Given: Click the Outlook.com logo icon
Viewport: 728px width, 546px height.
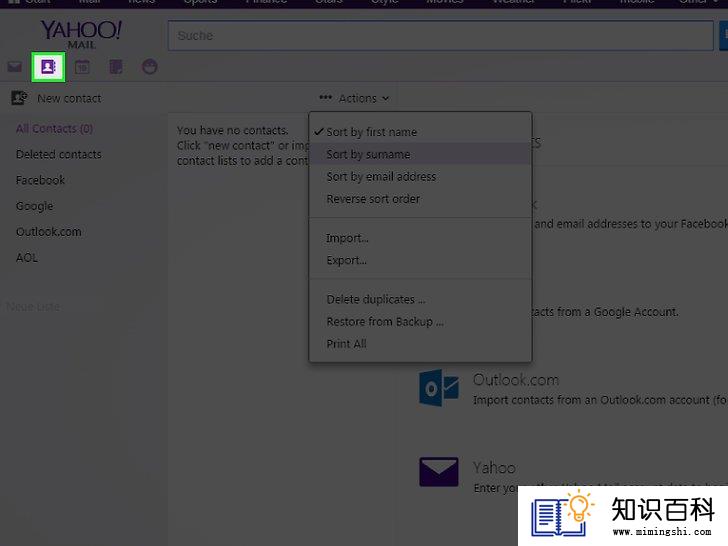Looking at the screenshot, I should coord(439,388).
